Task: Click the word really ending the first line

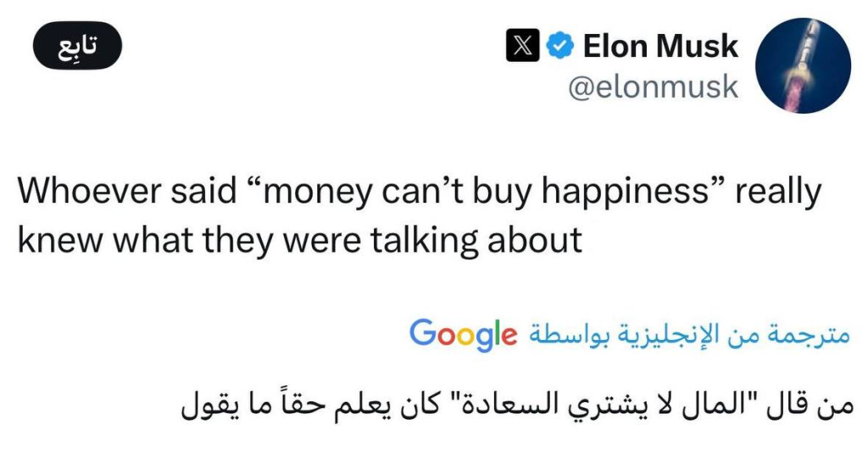Action: pos(777,192)
